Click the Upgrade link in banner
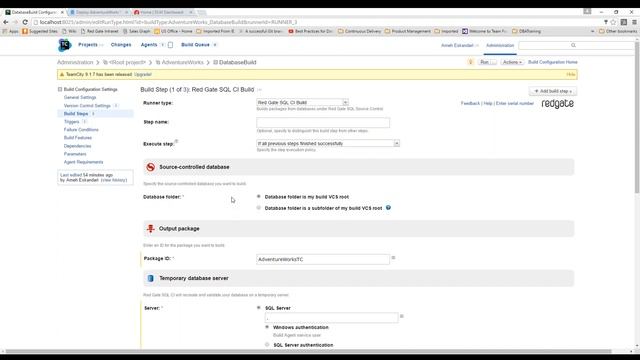Viewport: 640px width, 360px height. (x=143, y=74)
